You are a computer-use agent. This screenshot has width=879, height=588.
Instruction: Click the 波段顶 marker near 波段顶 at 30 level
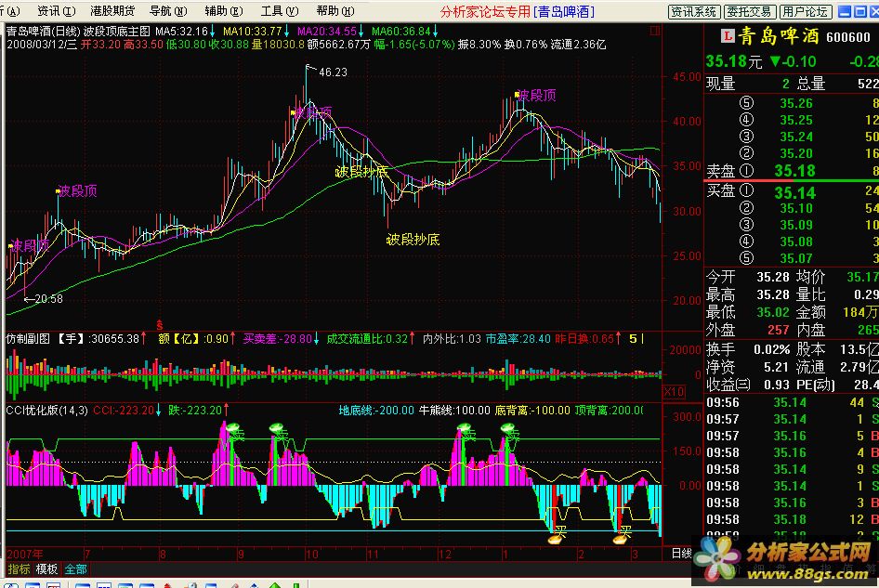pyautogui.click(x=76, y=191)
